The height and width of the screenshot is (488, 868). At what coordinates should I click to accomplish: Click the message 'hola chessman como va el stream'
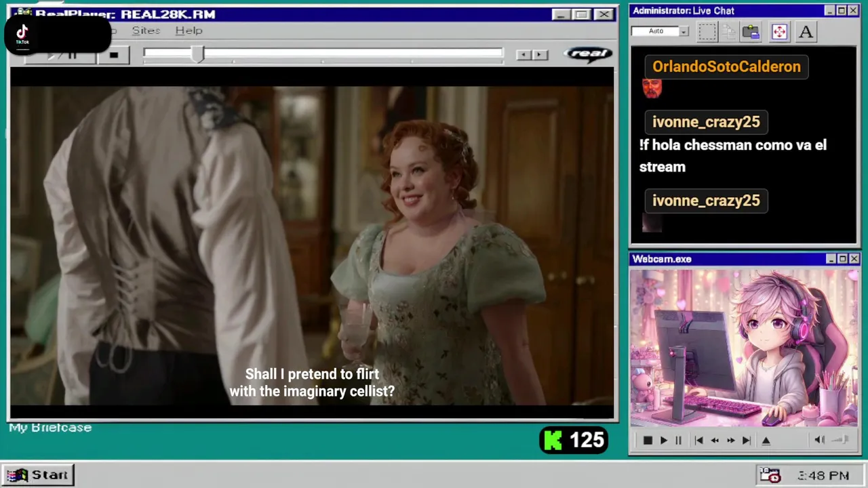pyautogui.click(x=733, y=156)
